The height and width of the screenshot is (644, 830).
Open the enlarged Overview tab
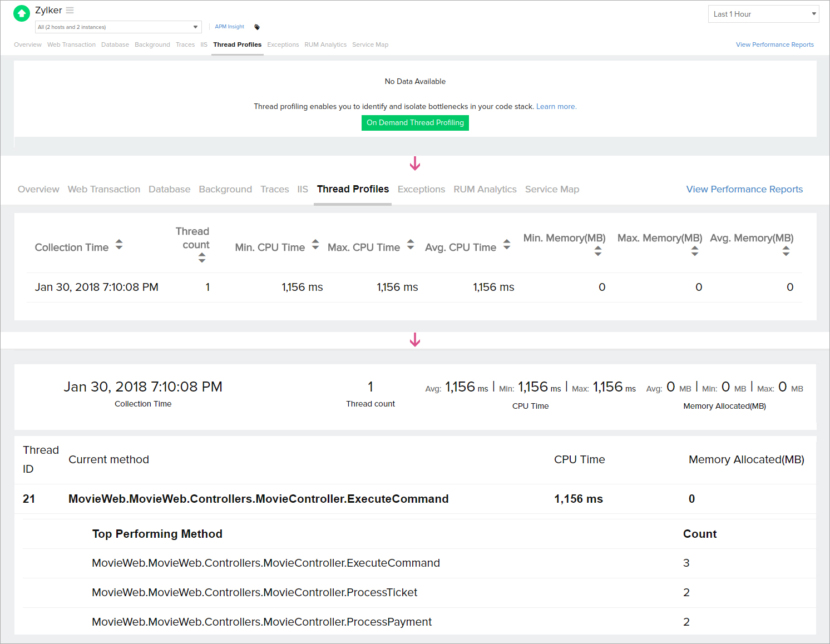pos(38,189)
